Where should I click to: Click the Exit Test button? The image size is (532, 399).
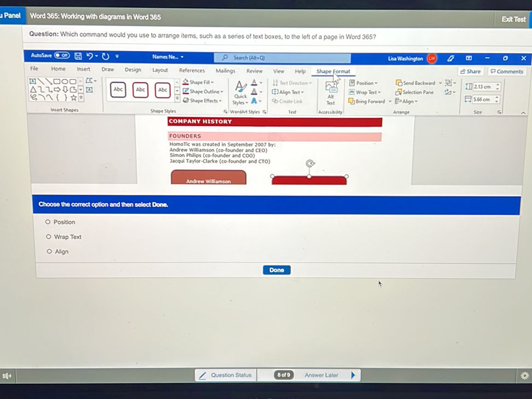click(x=513, y=19)
